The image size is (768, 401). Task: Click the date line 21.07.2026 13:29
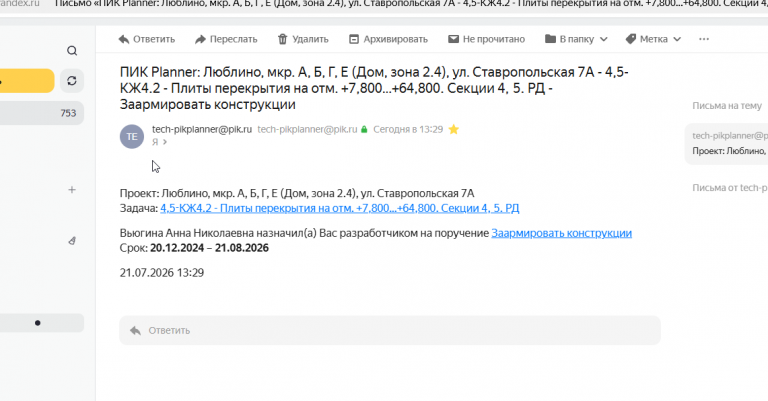coord(162,273)
